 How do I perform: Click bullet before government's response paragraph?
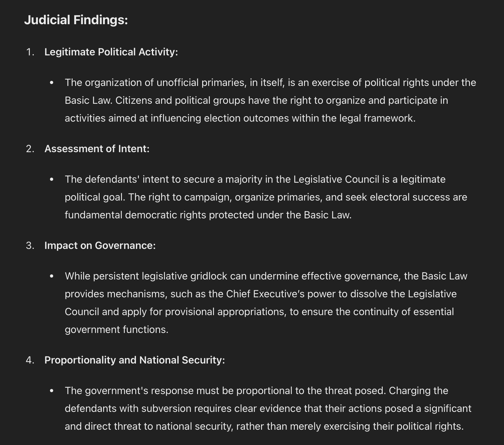click(x=52, y=391)
